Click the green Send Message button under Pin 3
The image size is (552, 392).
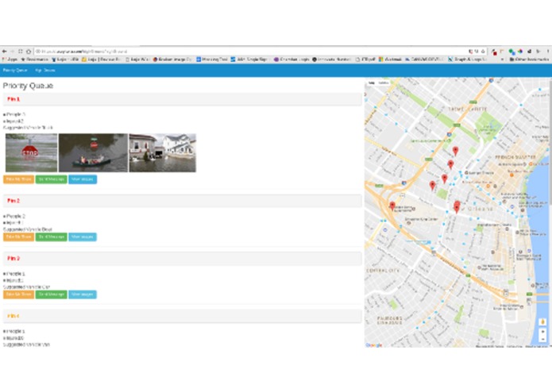[52, 294]
